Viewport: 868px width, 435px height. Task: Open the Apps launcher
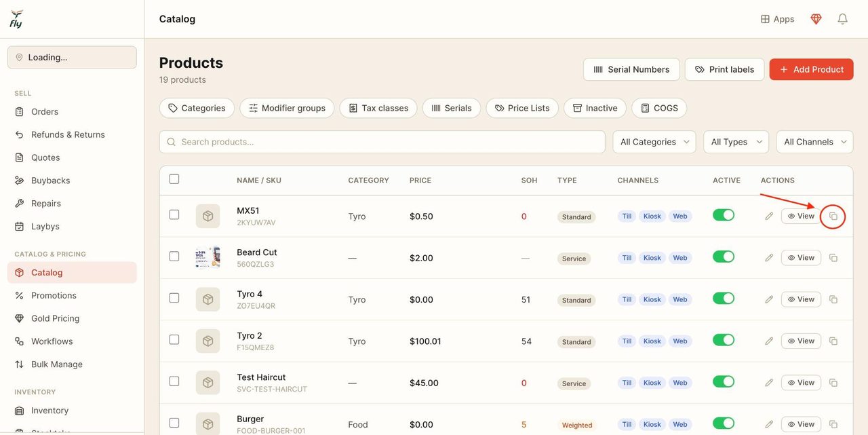click(x=777, y=19)
